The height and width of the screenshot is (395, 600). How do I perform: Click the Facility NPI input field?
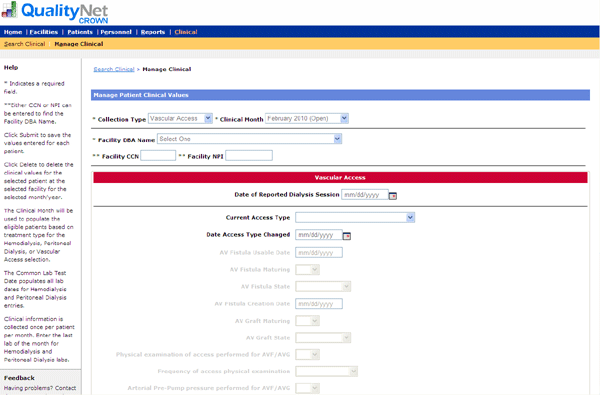[x=249, y=156]
